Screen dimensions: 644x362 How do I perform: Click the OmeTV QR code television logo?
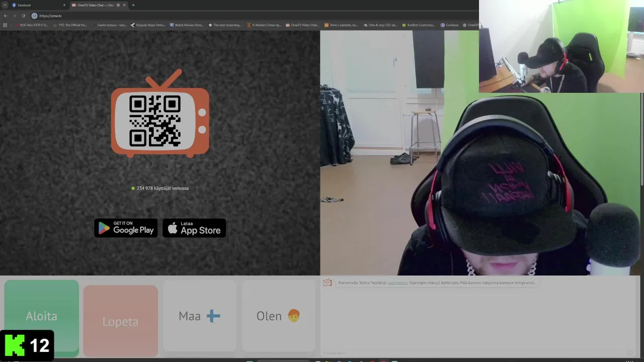click(x=160, y=114)
